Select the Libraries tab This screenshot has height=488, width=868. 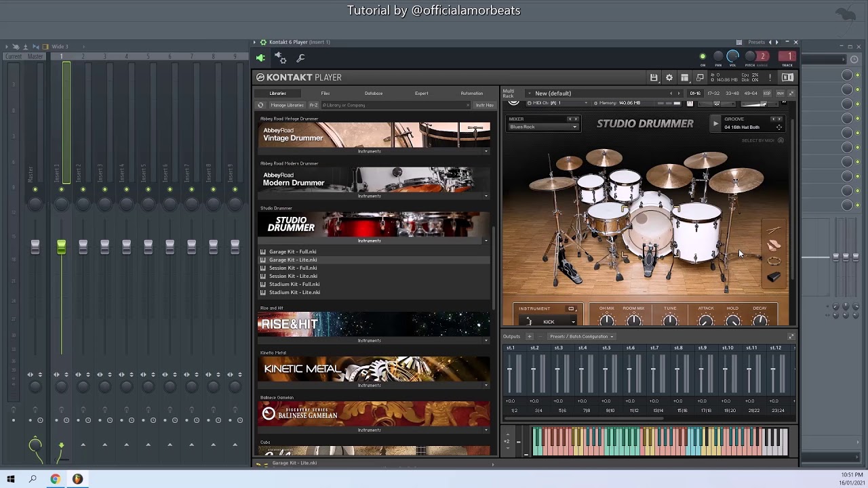pos(277,93)
